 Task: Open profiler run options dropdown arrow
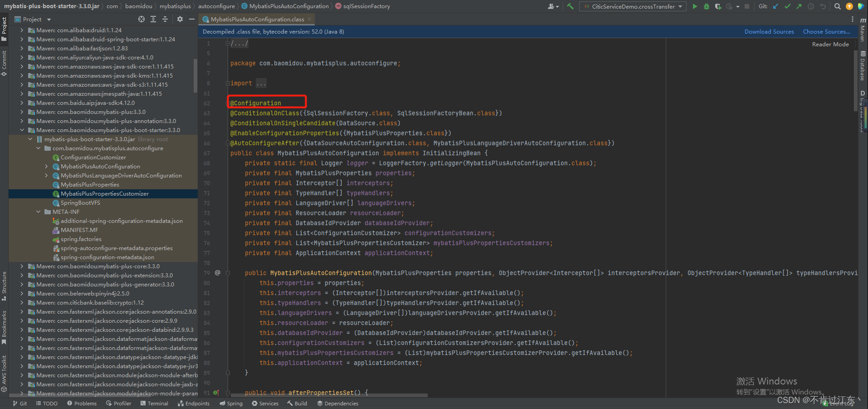coord(738,6)
